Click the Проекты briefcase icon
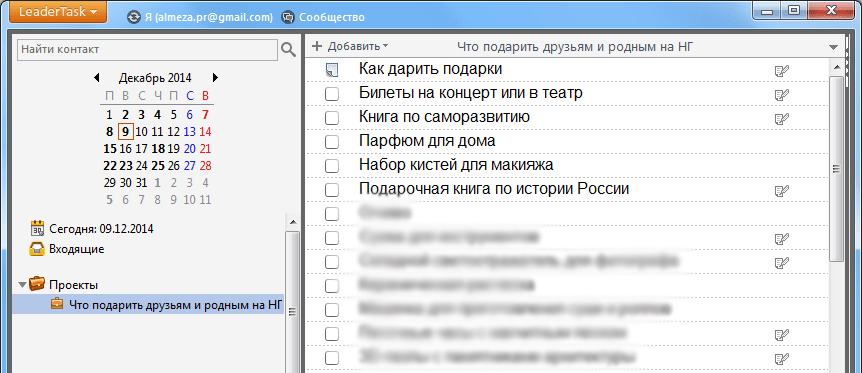862x373 pixels. 37,284
